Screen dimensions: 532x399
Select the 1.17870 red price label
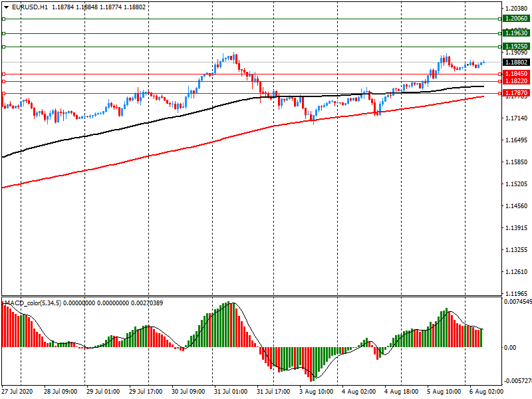pyautogui.click(x=516, y=93)
